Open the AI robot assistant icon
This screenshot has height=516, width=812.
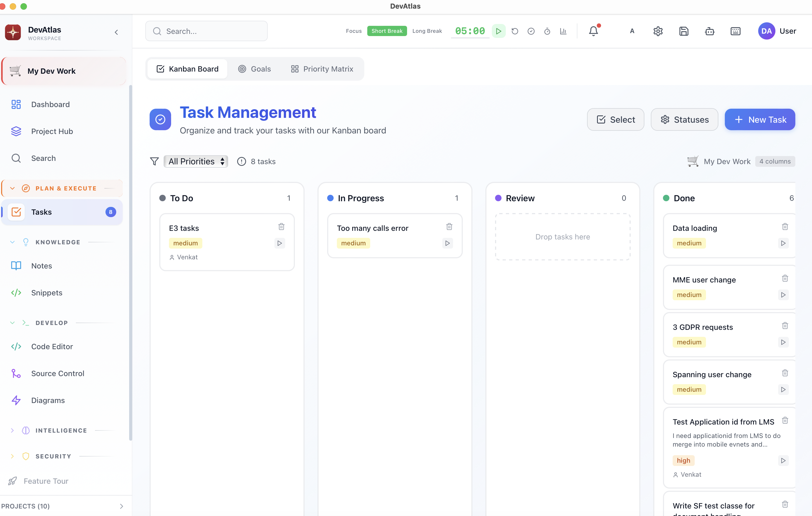[x=709, y=31]
